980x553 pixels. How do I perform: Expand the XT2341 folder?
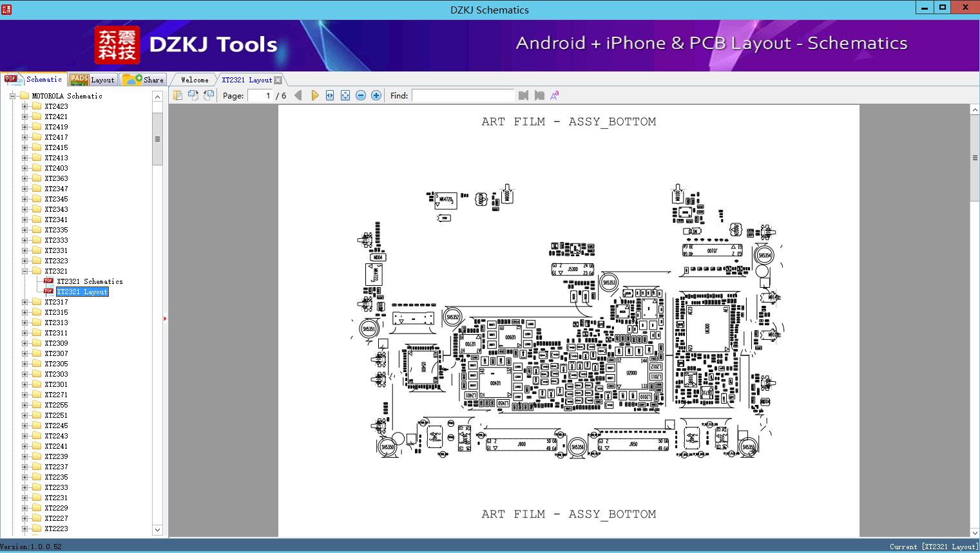coord(25,220)
